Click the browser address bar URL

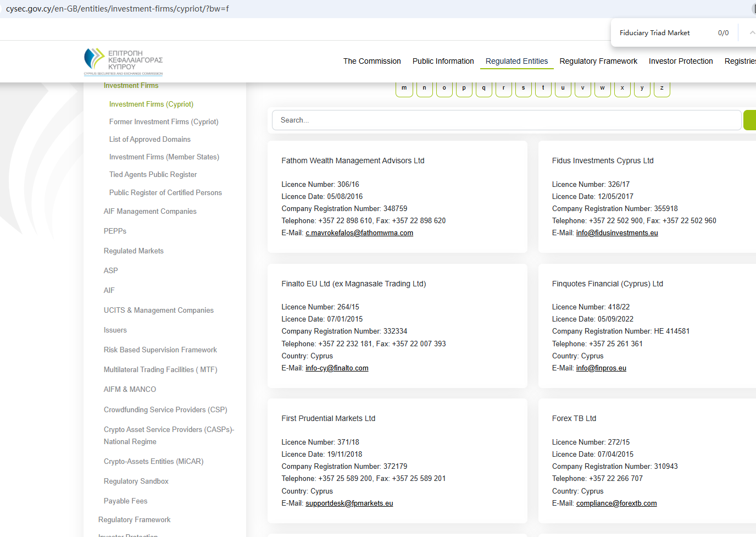tap(118, 9)
